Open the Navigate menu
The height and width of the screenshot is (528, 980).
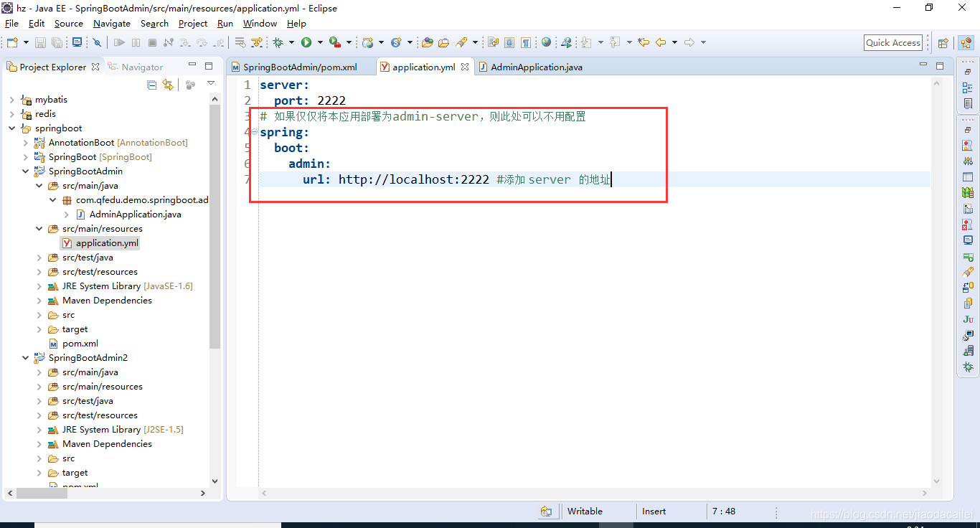point(112,23)
